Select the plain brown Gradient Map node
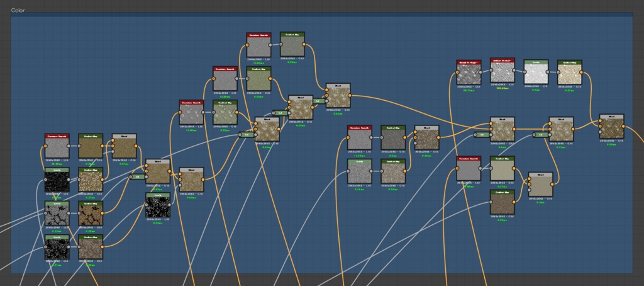Screen dimensions: 644x286 (x=91, y=146)
